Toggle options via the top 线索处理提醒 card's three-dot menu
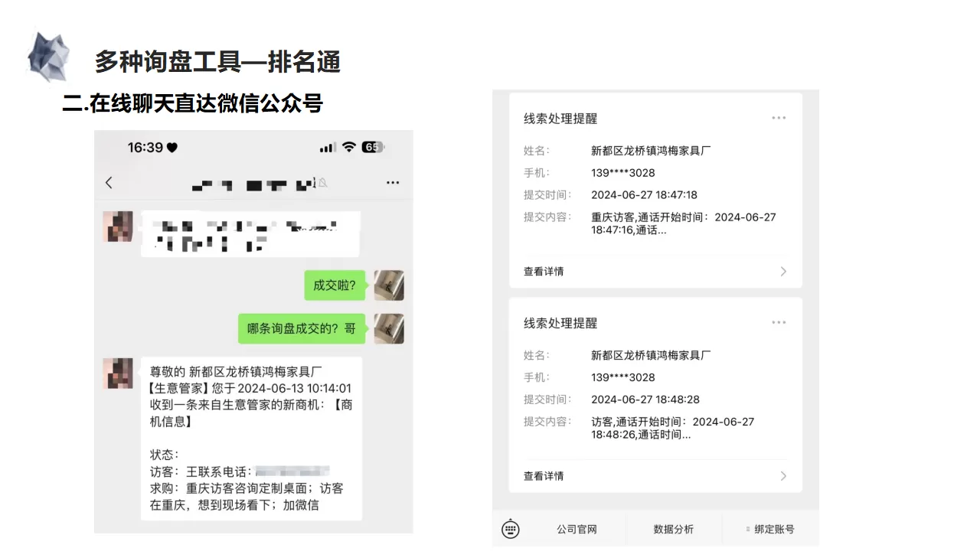This screenshot has width=980, height=551. click(779, 117)
